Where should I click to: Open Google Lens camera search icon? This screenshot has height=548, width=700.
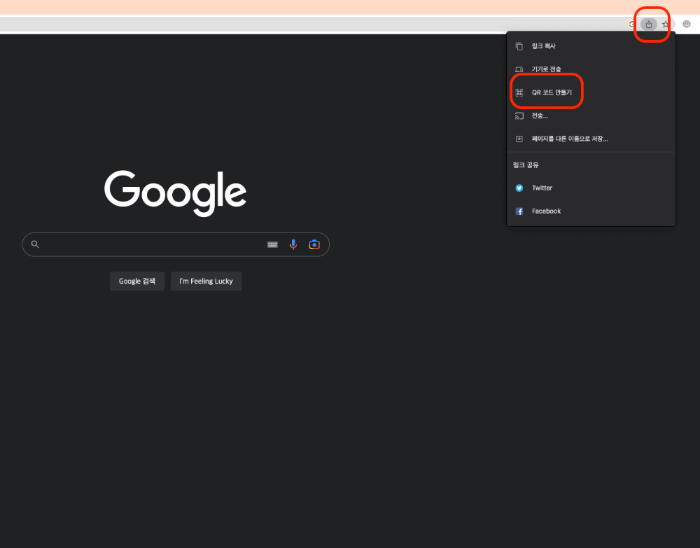click(x=314, y=245)
